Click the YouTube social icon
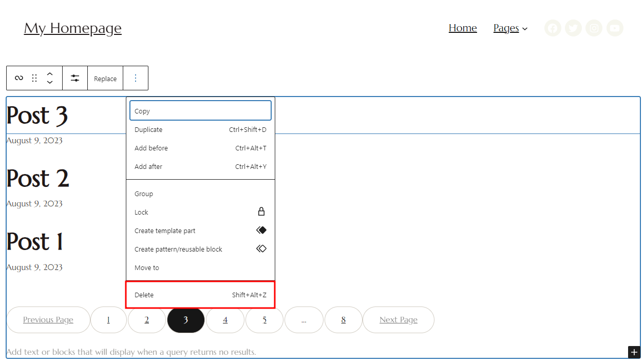This screenshot has height=364, width=644. [615, 28]
